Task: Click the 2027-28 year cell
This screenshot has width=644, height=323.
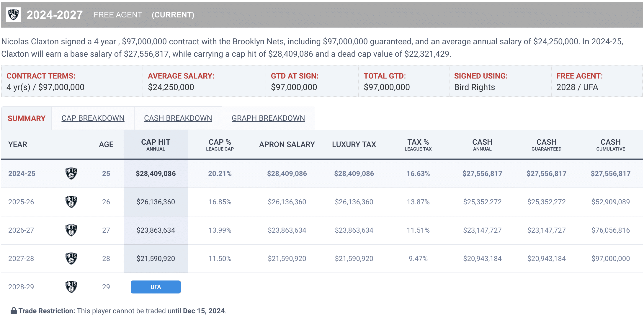Action: pos(21,259)
